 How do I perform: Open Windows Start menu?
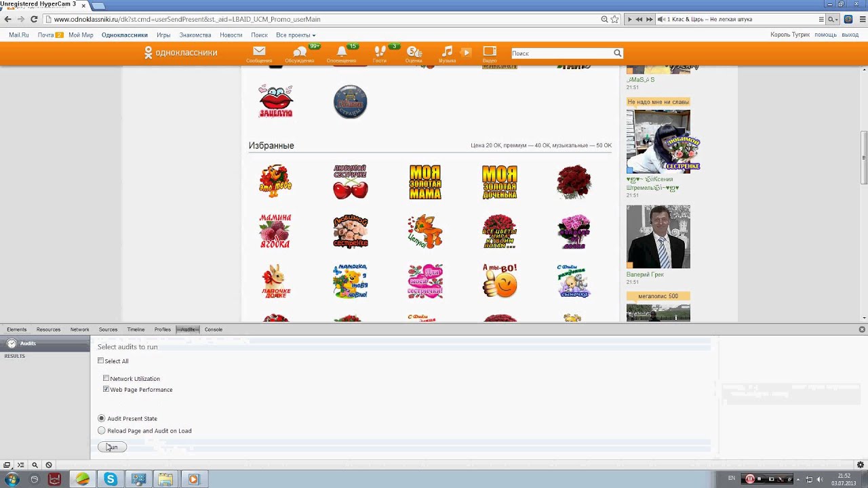tap(12, 479)
